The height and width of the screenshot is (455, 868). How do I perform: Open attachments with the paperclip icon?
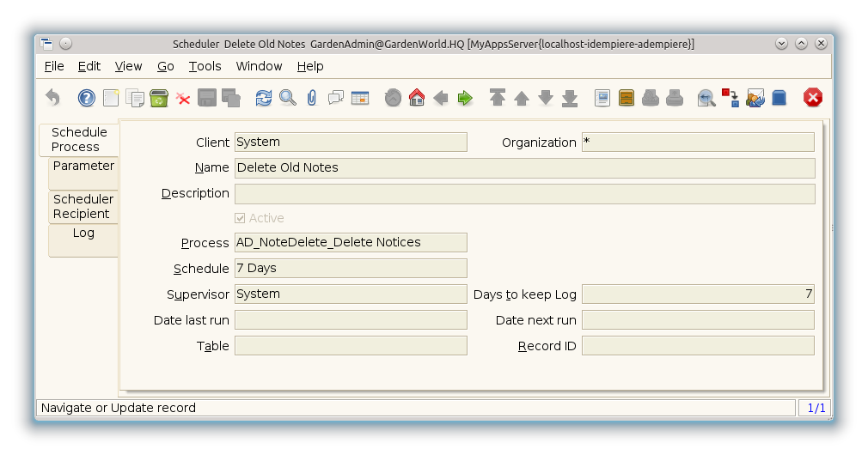click(312, 98)
